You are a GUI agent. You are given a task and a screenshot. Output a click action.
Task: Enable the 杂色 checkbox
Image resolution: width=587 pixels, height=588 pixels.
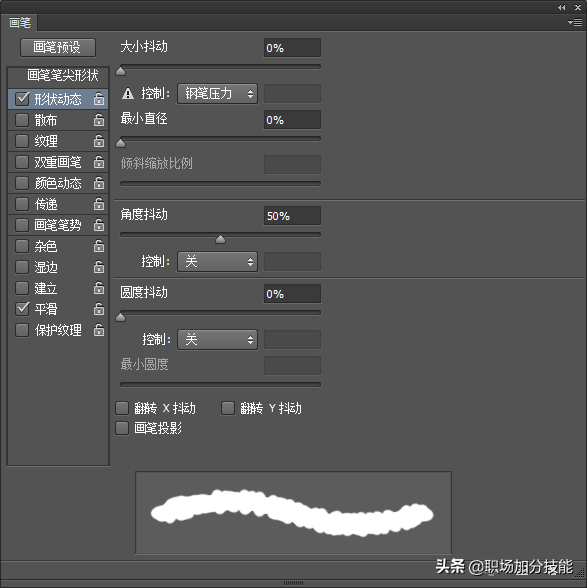pyautogui.click(x=22, y=246)
